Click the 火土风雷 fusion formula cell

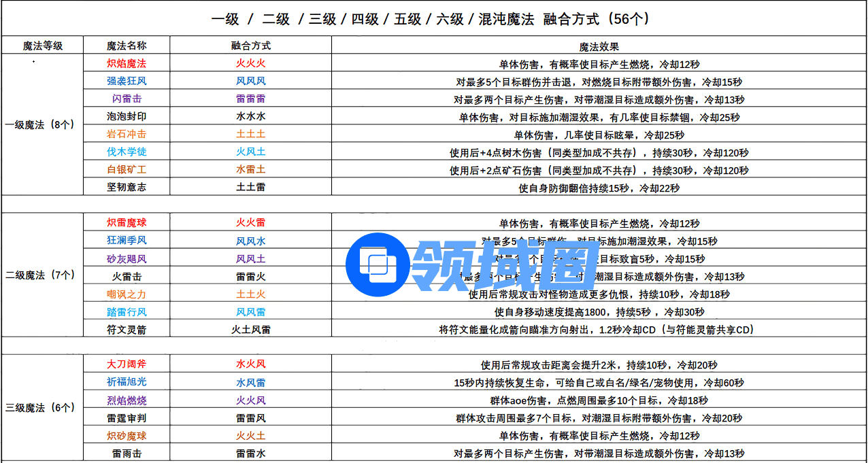pos(250,330)
